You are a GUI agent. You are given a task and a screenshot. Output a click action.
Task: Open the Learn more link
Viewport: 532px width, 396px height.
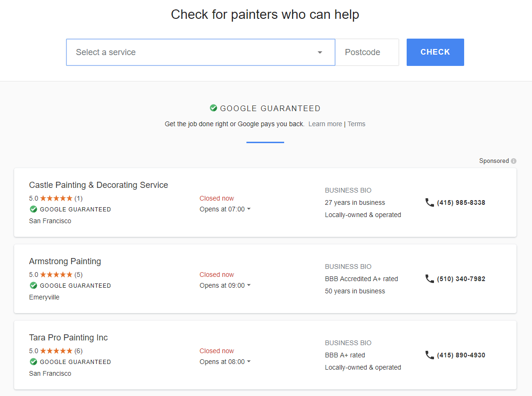325,124
